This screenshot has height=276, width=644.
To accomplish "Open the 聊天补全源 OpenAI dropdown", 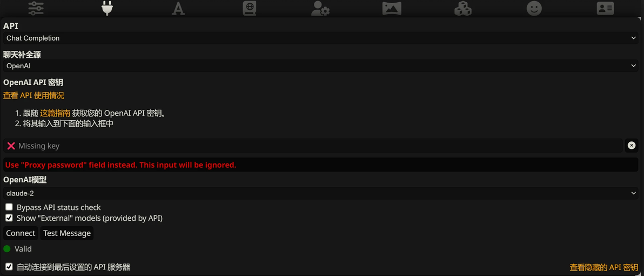I will (x=321, y=65).
